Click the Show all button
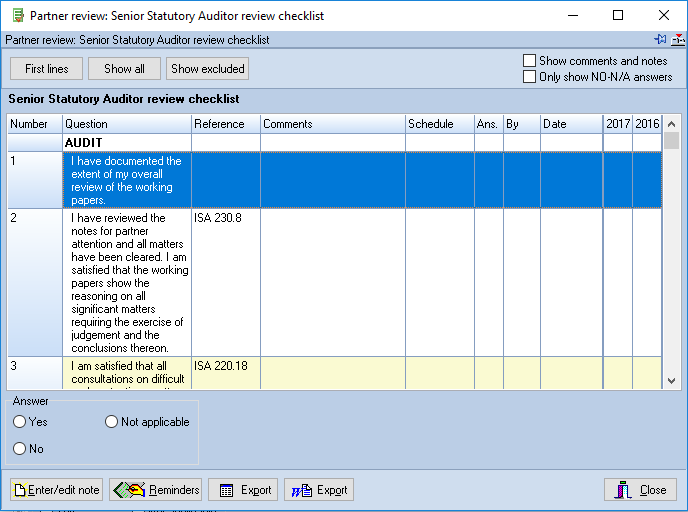The width and height of the screenshot is (688, 512). coord(124,69)
